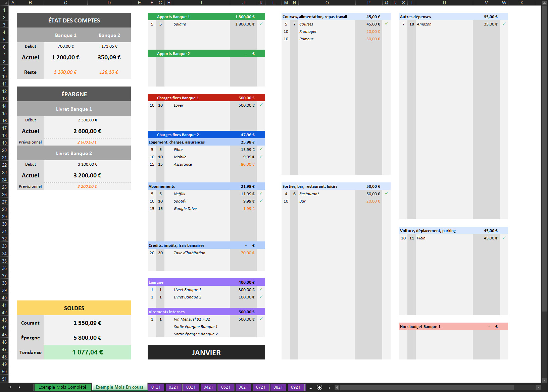Image resolution: width=548 pixels, height=392 pixels.
Task: Select Livret Banque 1 actual '2 600,00 €'
Action: click(x=87, y=131)
